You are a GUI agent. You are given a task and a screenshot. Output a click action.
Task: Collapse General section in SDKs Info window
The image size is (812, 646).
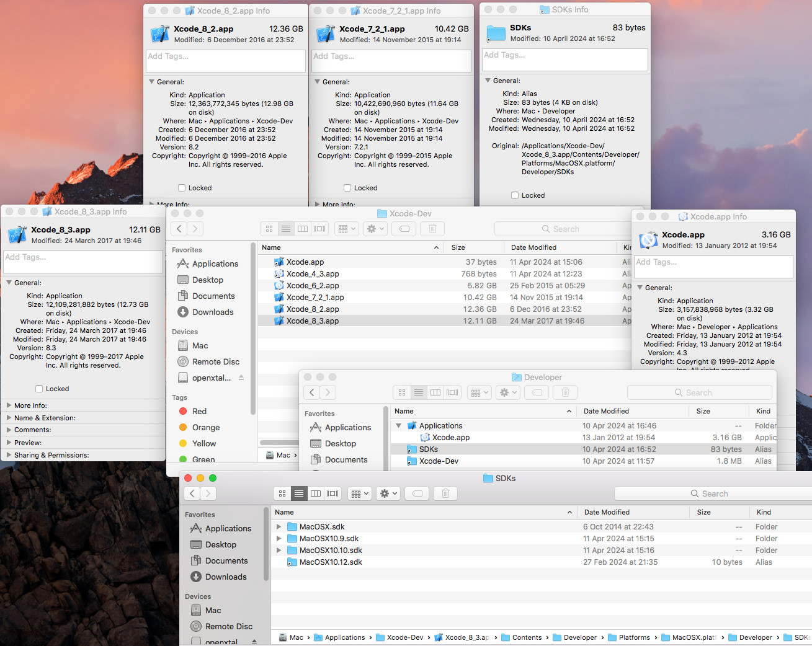point(487,81)
